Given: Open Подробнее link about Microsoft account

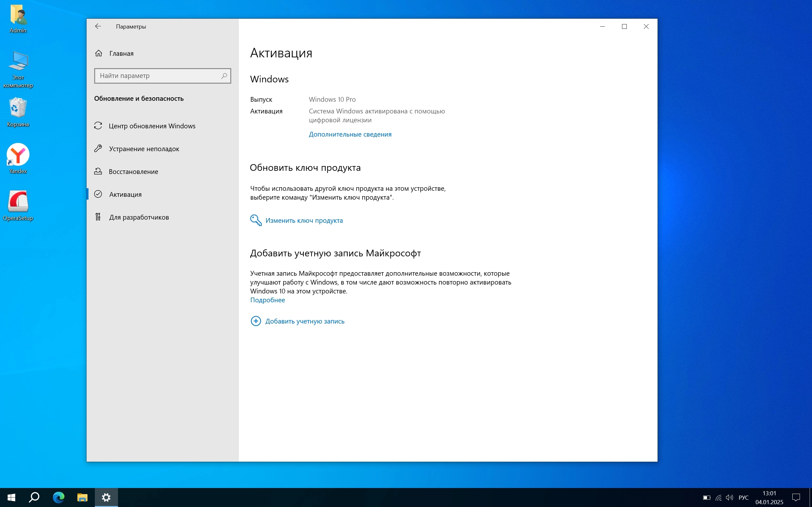Looking at the screenshot, I should [267, 300].
